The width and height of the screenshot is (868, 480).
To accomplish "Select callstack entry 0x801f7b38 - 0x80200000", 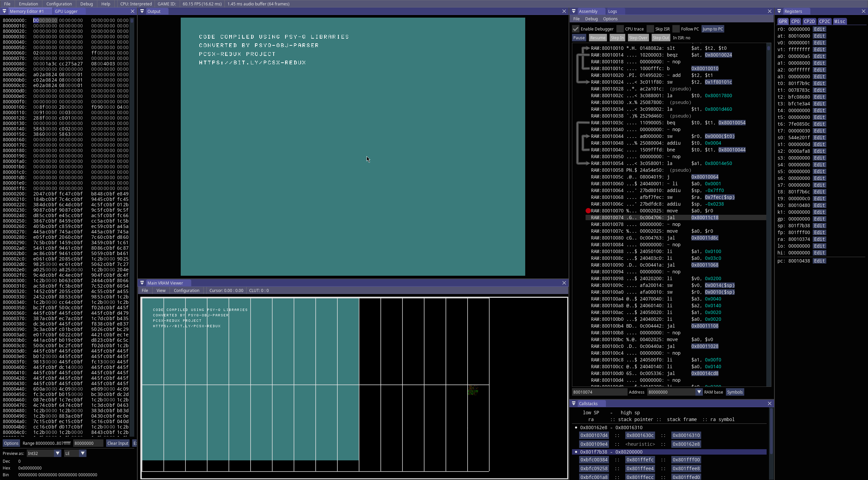I will tap(669, 452).
